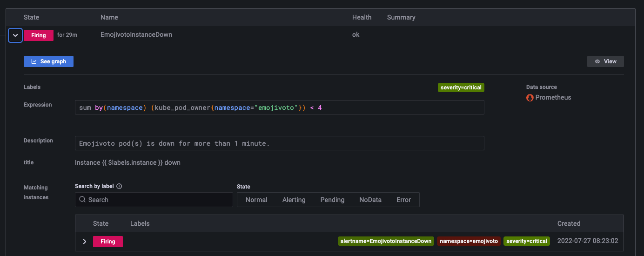644x256 pixels.
Task: Click the info icon beside Search by label
Action: point(119,186)
